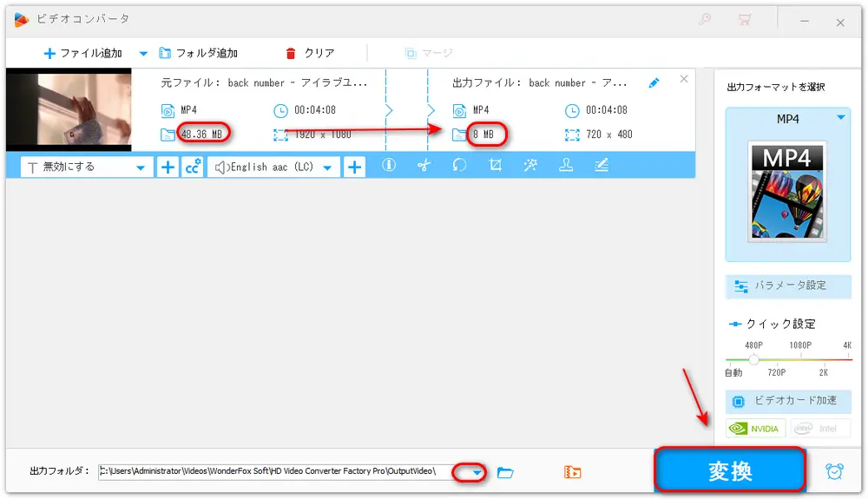Remove the video item with X
868x499 pixels.
pyautogui.click(x=684, y=79)
